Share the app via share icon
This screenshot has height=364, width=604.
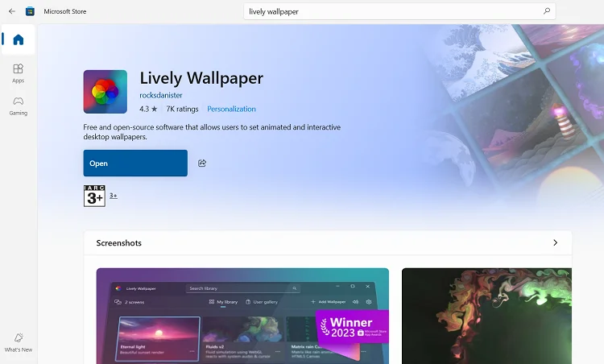[202, 163]
